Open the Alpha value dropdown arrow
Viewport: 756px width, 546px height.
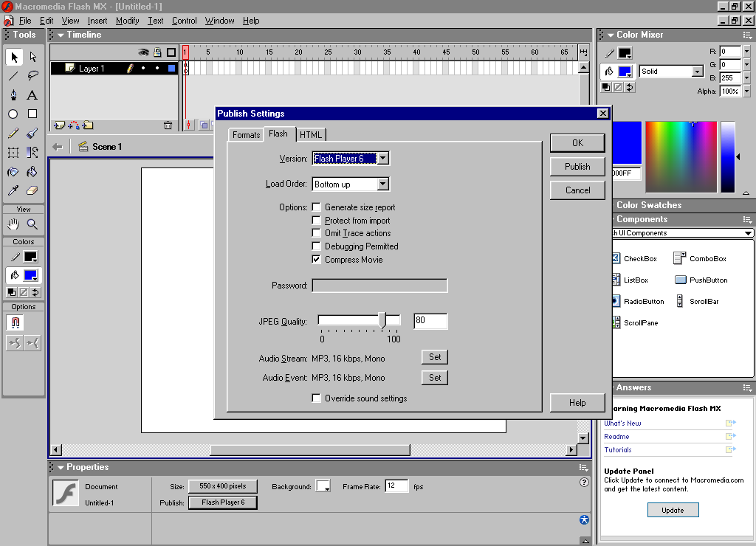point(747,91)
